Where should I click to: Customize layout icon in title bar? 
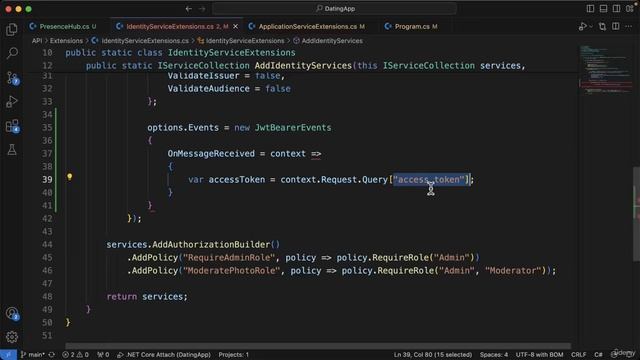click(x=630, y=9)
